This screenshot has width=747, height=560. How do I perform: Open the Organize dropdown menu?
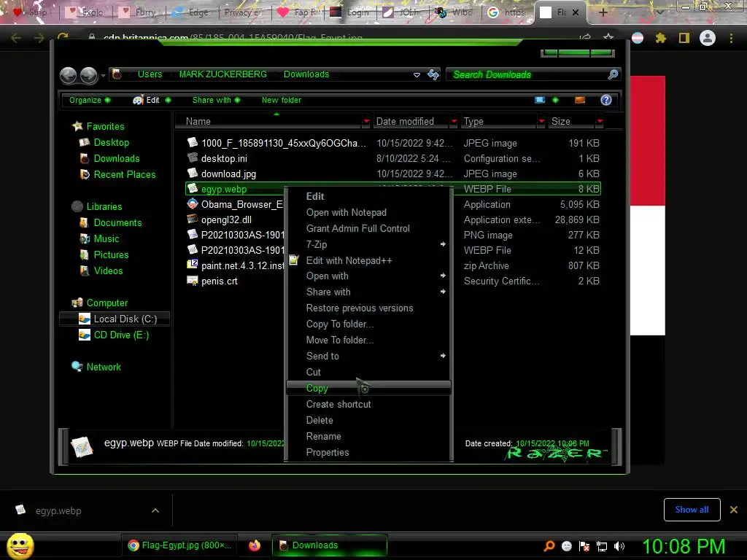[90, 100]
